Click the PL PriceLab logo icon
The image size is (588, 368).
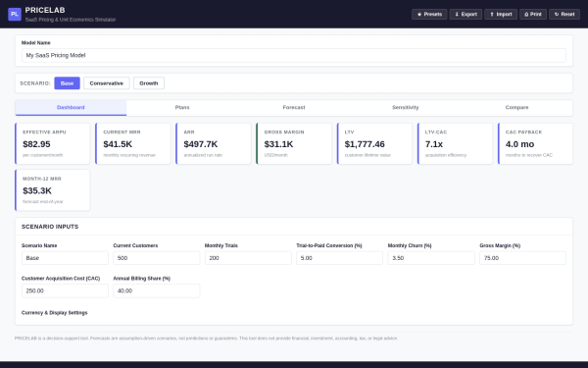point(15,15)
